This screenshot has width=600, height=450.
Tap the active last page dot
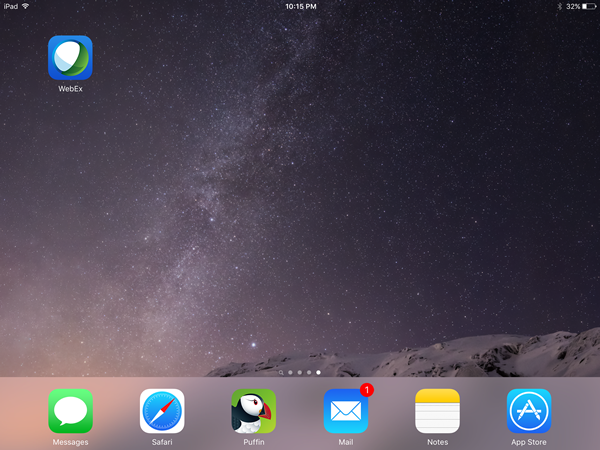click(318, 372)
